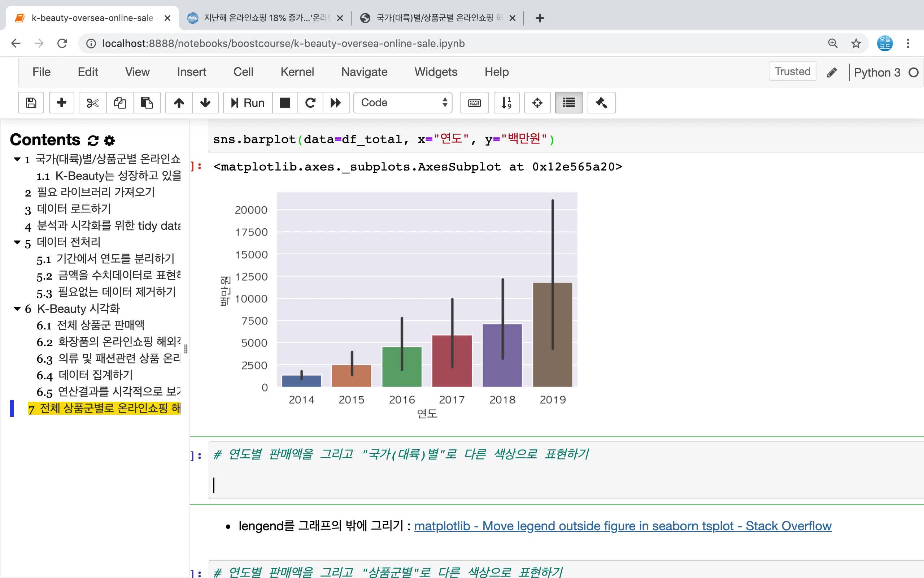Collapse section 5 데이터 전처리

(17, 242)
